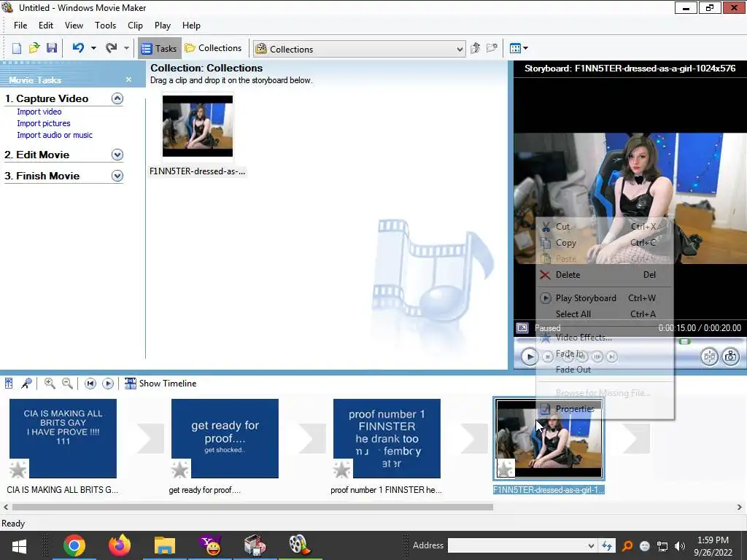The image size is (747, 560).
Task: Split the clip at the current frame
Action: click(709, 357)
